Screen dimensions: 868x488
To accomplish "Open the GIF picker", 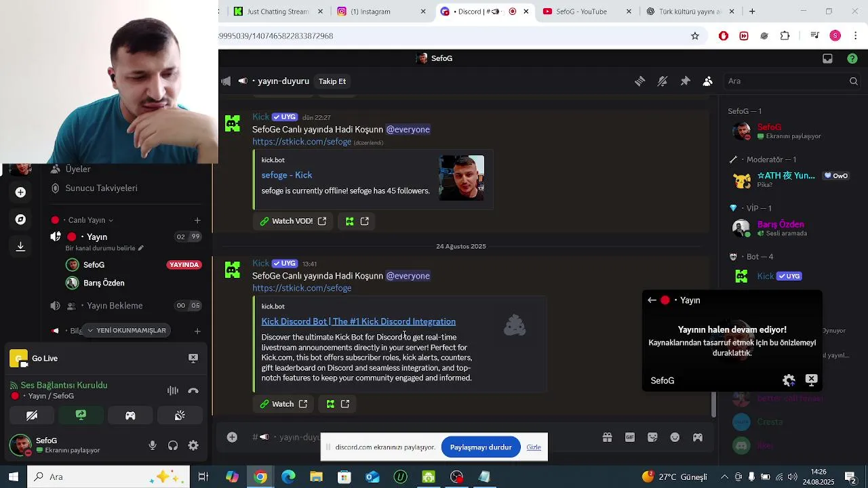I will click(630, 437).
